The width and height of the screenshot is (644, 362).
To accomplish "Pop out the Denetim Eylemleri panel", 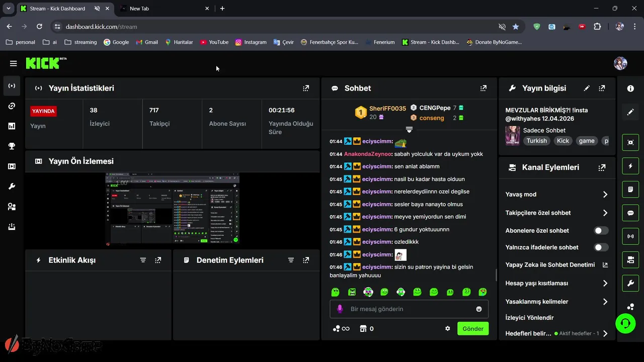I will (306, 260).
